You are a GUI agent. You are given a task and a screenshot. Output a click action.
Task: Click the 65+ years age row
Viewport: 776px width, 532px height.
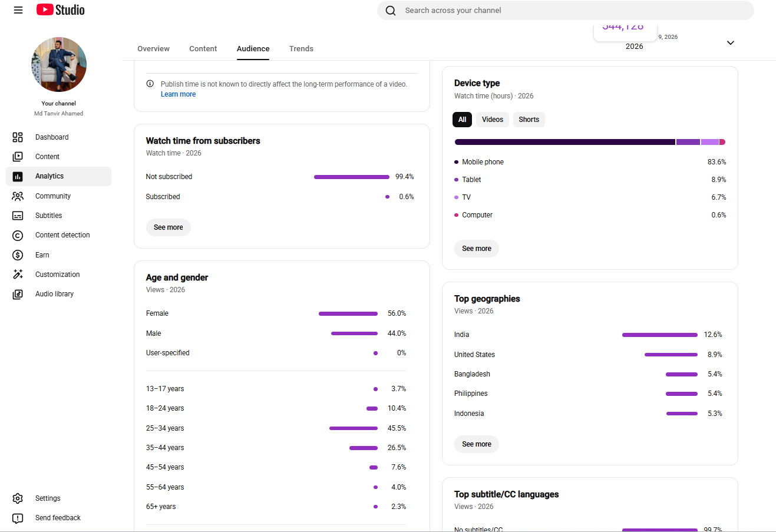[x=276, y=507]
